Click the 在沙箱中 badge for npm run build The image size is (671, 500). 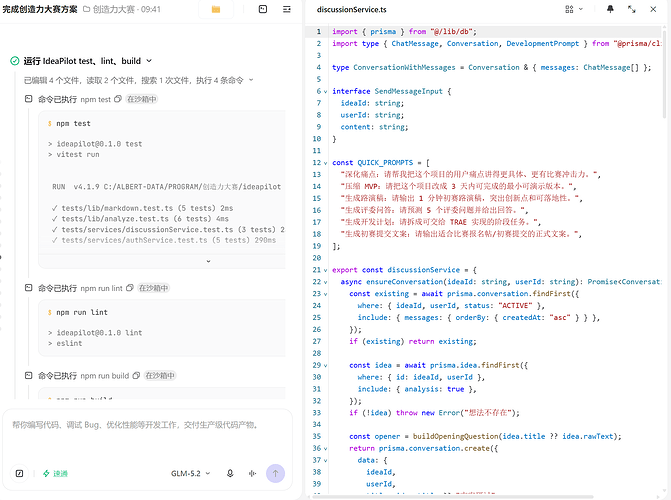tap(160, 376)
